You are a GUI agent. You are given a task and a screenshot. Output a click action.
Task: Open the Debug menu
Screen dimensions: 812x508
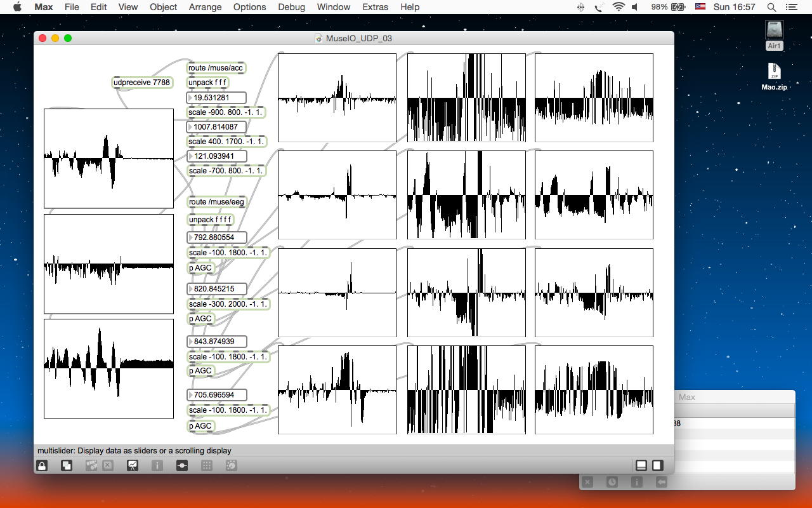pos(291,7)
